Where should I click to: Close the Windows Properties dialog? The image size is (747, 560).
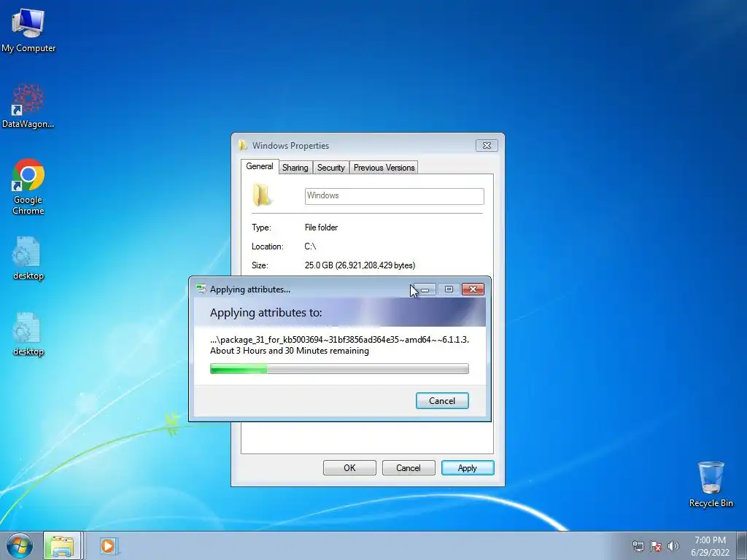[x=487, y=145]
